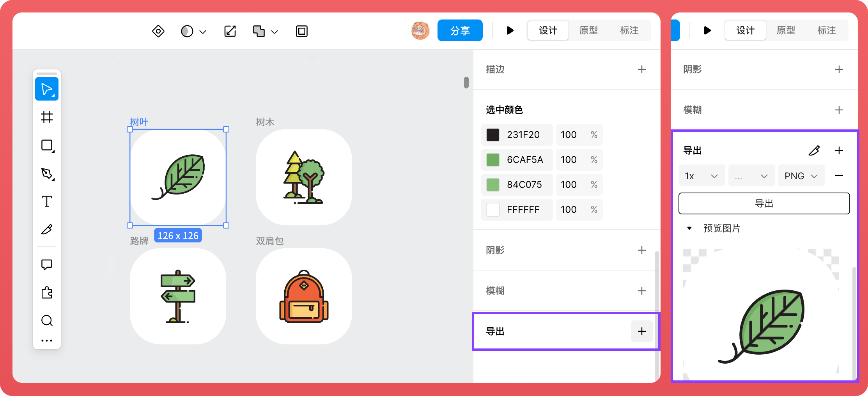
Task: Click the search magnifier tool
Action: (x=47, y=320)
